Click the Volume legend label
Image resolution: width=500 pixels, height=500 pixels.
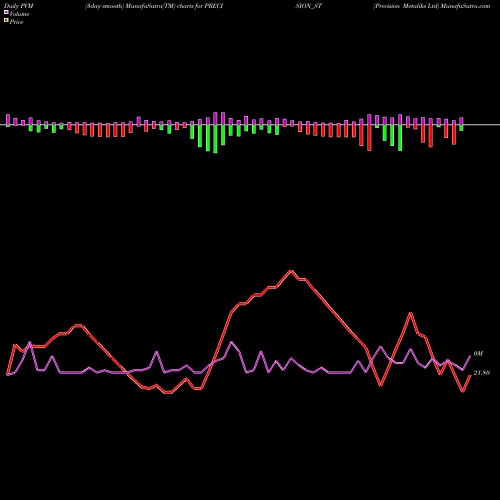pyautogui.click(x=19, y=14)
